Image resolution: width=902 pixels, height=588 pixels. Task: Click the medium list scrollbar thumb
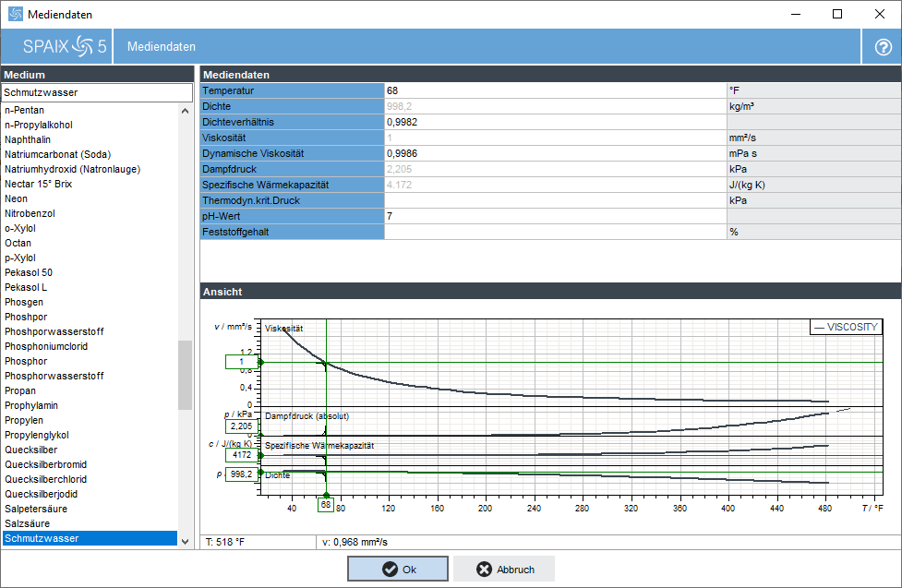185,375
